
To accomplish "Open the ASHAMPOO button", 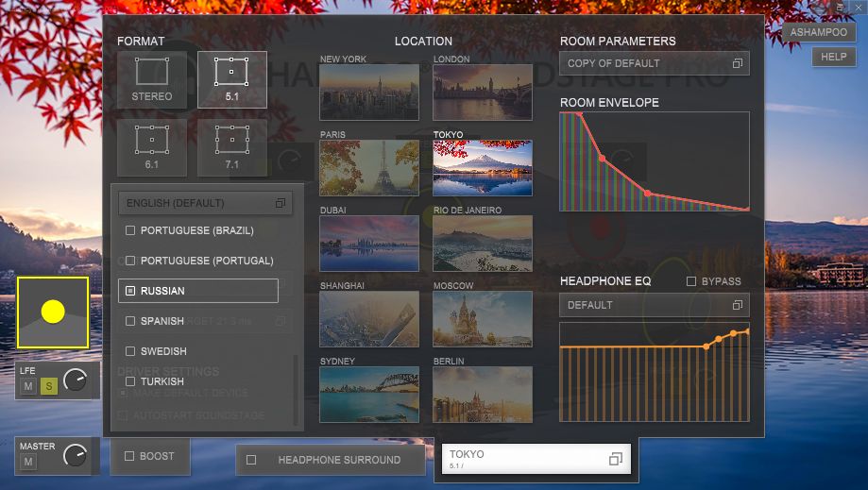I will [x=819, y=32].
